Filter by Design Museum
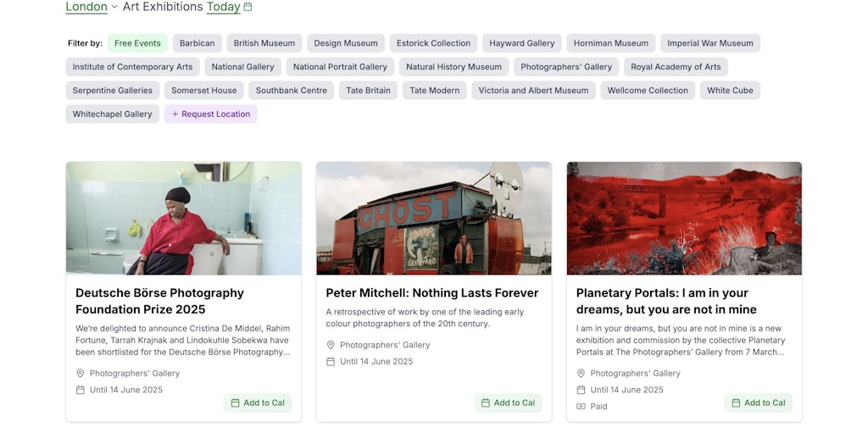 (x=346, y=43)
